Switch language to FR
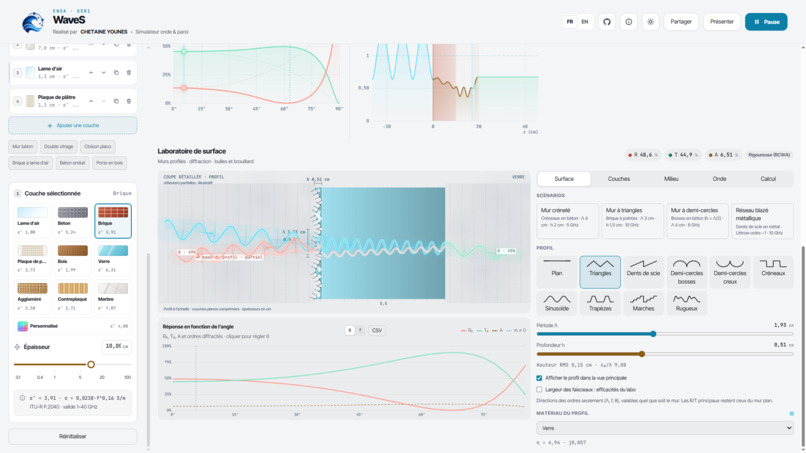The width and height of the screenshot is (806, 453). tap(570, 22)
